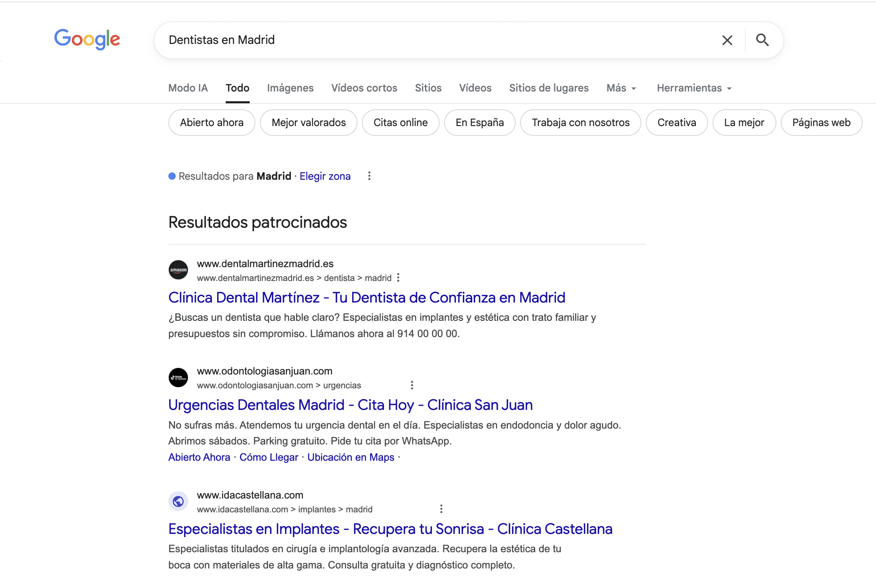Toggle the Mejor valorados filter chip
Image resolution: width=876 pixels, height=588 pixels.
pyautogui.click(x=308, y=122)
